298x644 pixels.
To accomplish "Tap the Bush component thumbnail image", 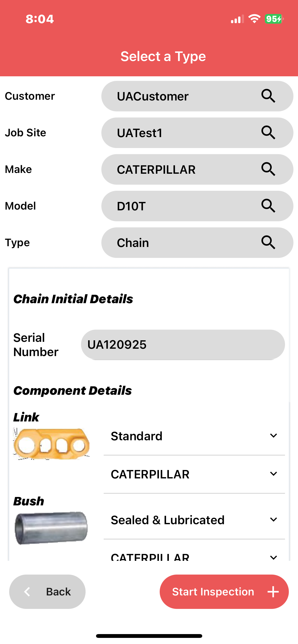I will (x=51, y=528).
